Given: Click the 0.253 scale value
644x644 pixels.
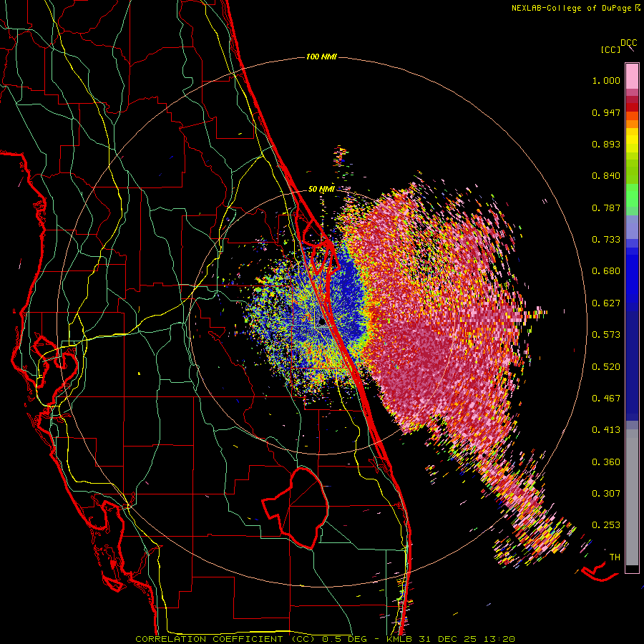Looking at the screenshot, I should [x=606, y=525].
